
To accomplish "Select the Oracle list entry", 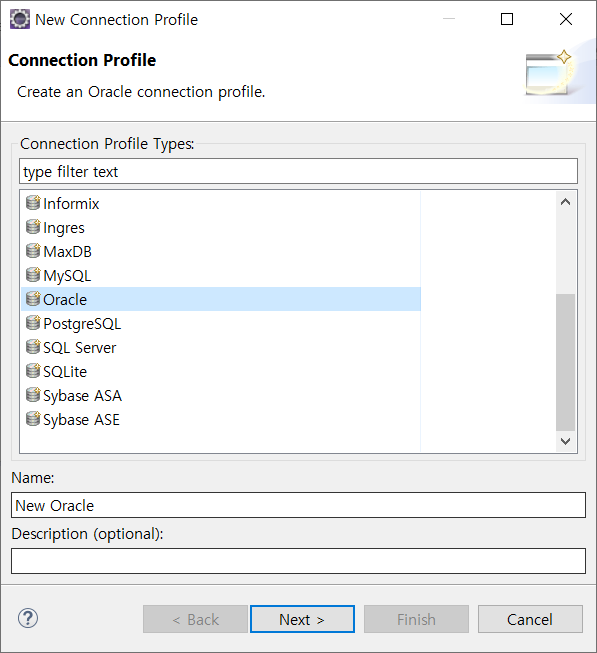I will 221,299.
